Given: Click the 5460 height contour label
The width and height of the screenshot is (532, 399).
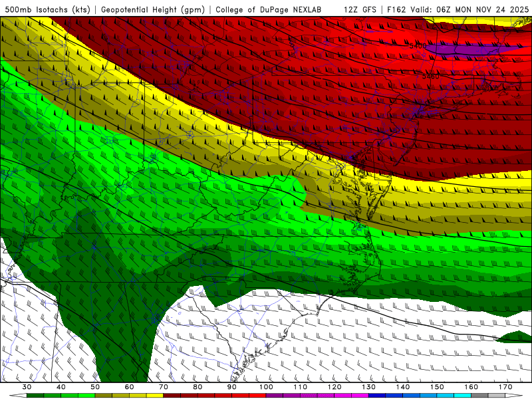Looking at the screenshot, I should 430,76.
